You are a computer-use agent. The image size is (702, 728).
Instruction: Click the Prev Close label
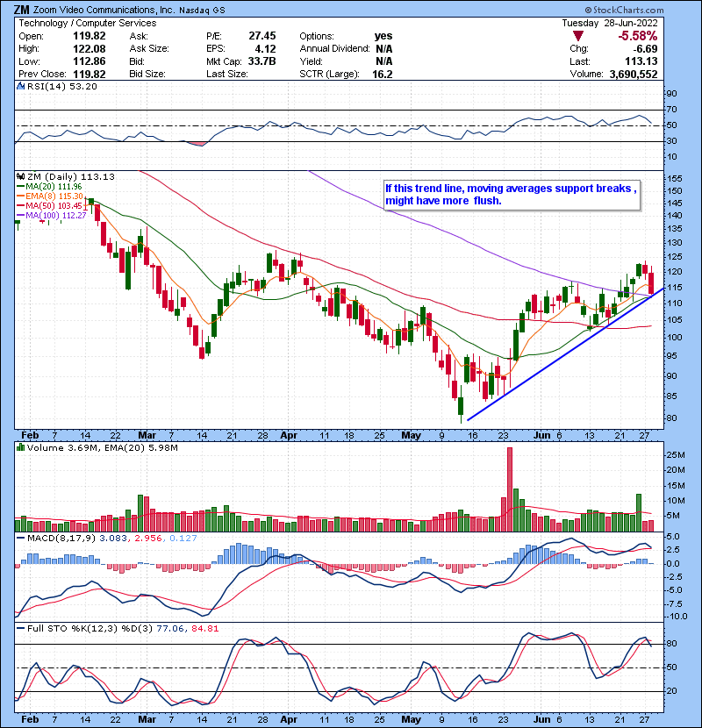coord(42,75)
